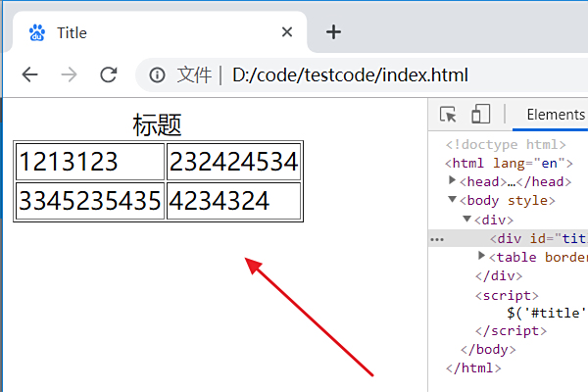Select the Title tab

coord(160,32)
